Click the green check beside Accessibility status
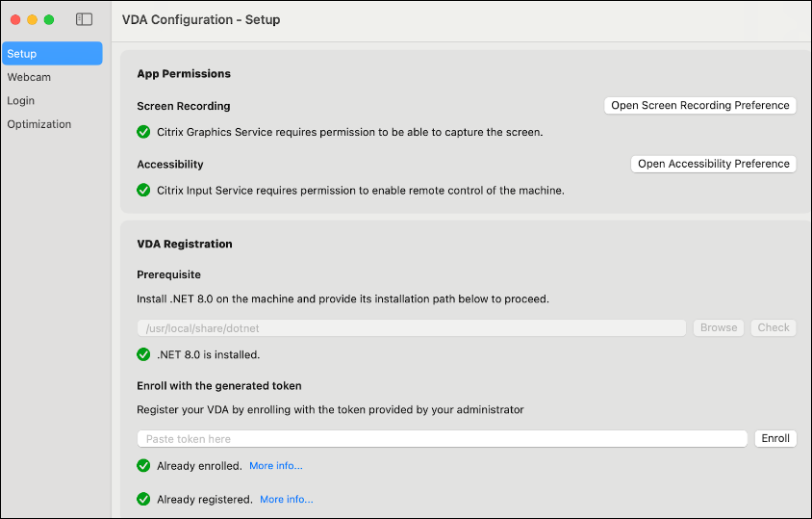Image resolution: width=812 pixels, height=519 pixels. pos(143,191)
